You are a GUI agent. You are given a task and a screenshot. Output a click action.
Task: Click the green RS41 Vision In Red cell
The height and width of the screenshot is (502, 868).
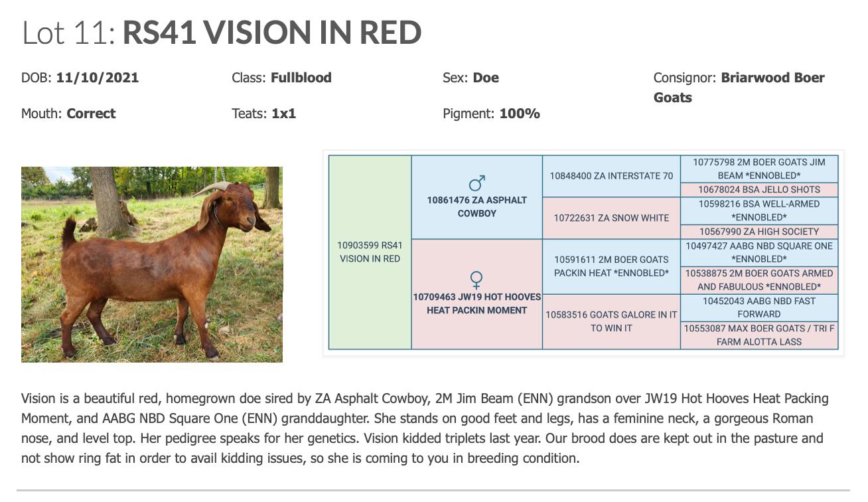(x=370, y=252)
